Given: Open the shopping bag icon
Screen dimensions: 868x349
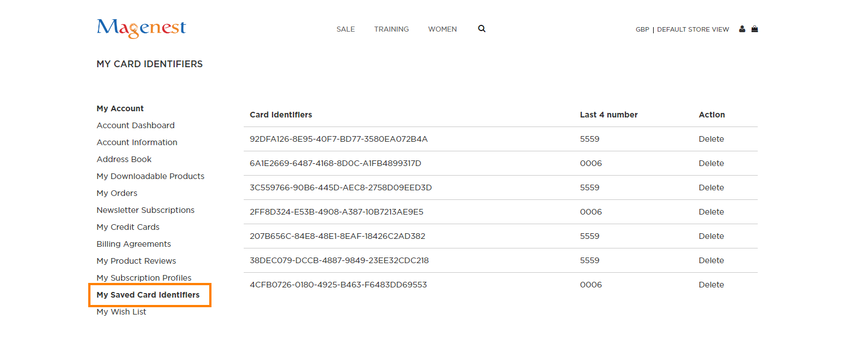Looking at the screenshot, I should pos(754,28).
